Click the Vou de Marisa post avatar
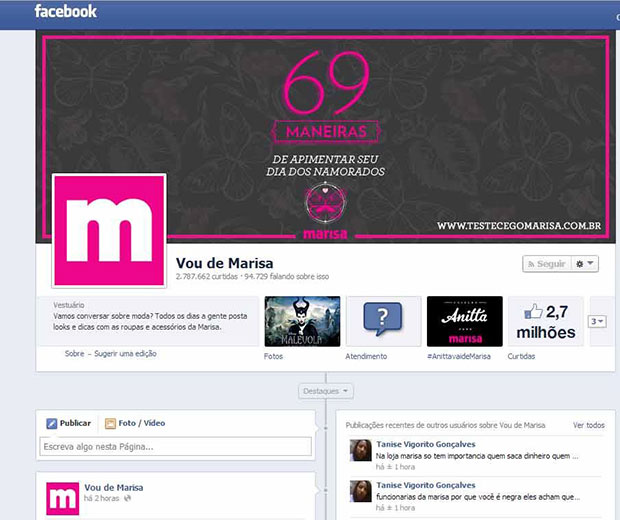The width and height of the screenshot is (620, 520). 62,499
